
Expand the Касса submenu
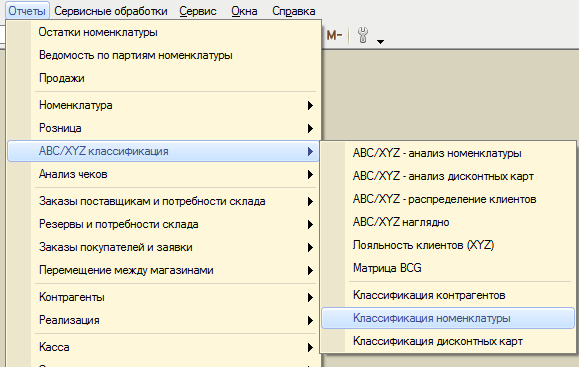tap(163, 347)
